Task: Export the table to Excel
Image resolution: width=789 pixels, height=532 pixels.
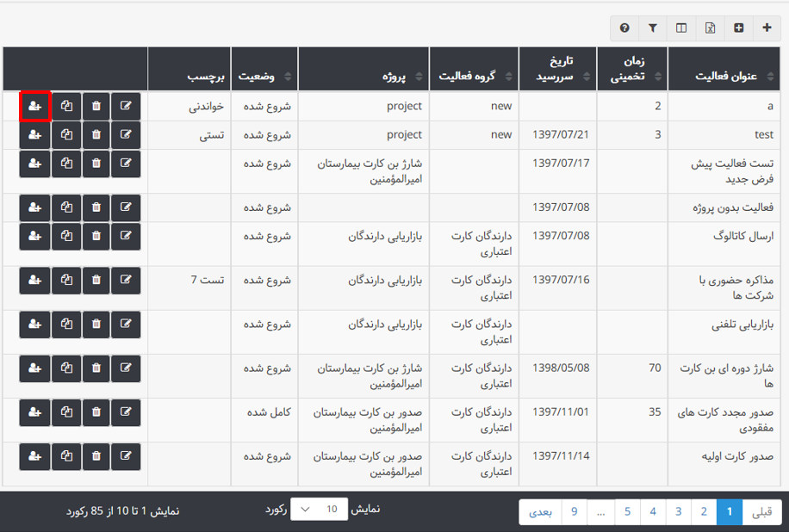Action: coord(710,28)
